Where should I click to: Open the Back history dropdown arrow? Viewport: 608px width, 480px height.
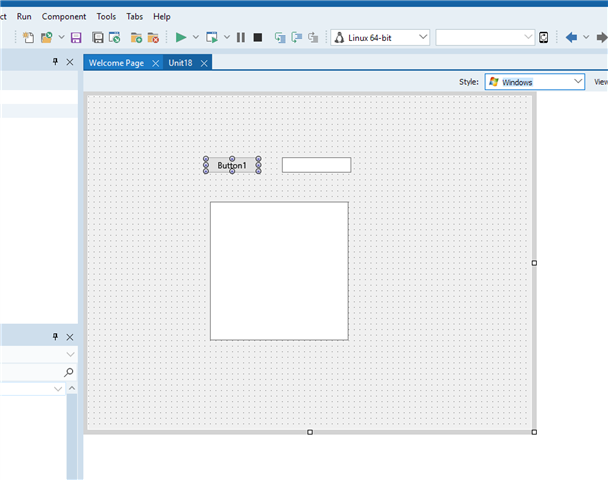pos(586,37)
